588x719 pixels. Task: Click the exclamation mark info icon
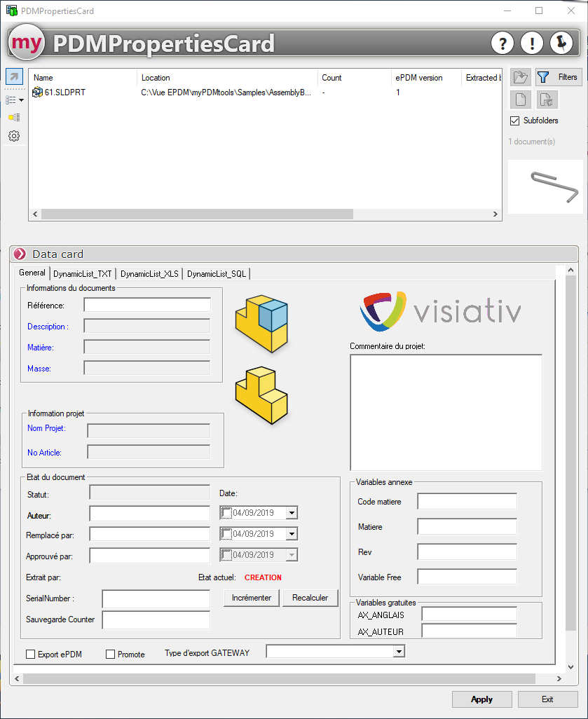532,43
